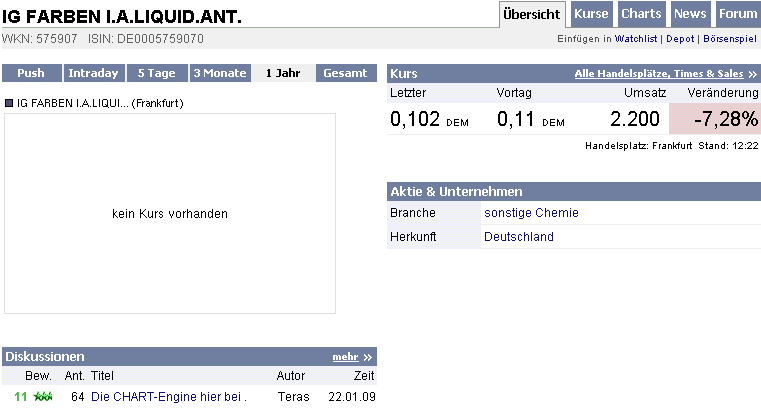The image size is (761, 408).
Task: Select the 1 Jahr chart range
Action: [x=283, y=73]
